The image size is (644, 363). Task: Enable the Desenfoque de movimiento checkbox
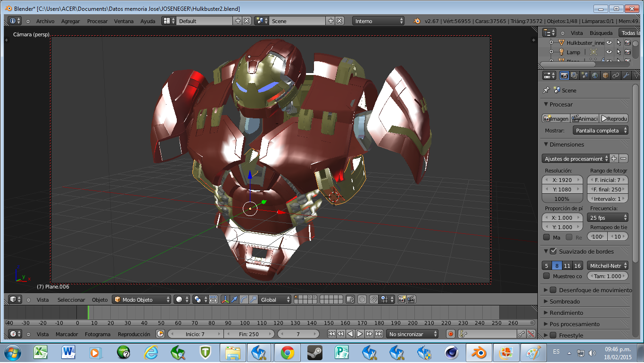(553, 290)
